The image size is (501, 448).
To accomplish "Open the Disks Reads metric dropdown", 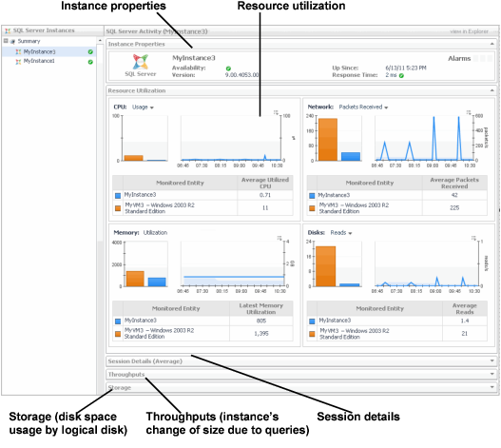I will 341,233.
